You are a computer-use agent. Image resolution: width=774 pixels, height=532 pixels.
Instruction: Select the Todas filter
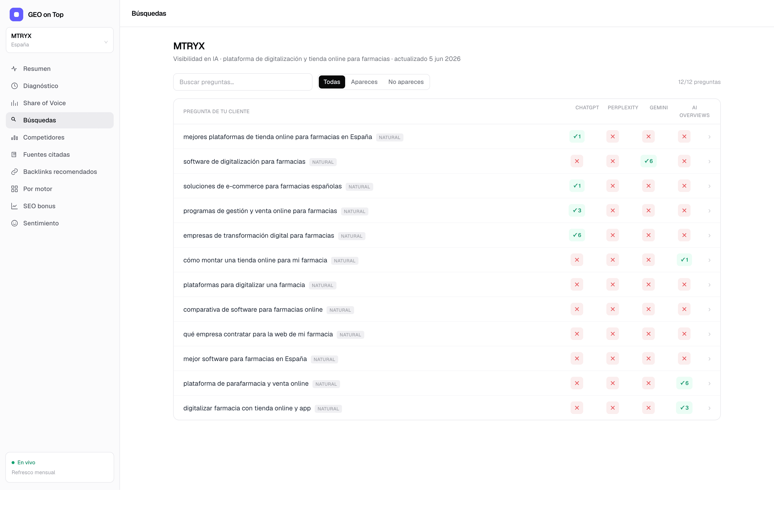click(332, 82)
